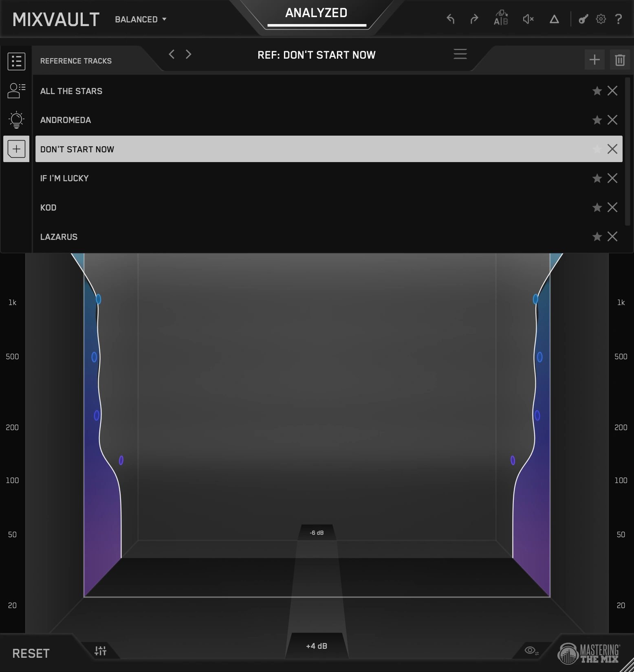Viewport: 634px width, 672px height.
Task: Select ANDROMEDA reference track
Action: click(329, 120)
